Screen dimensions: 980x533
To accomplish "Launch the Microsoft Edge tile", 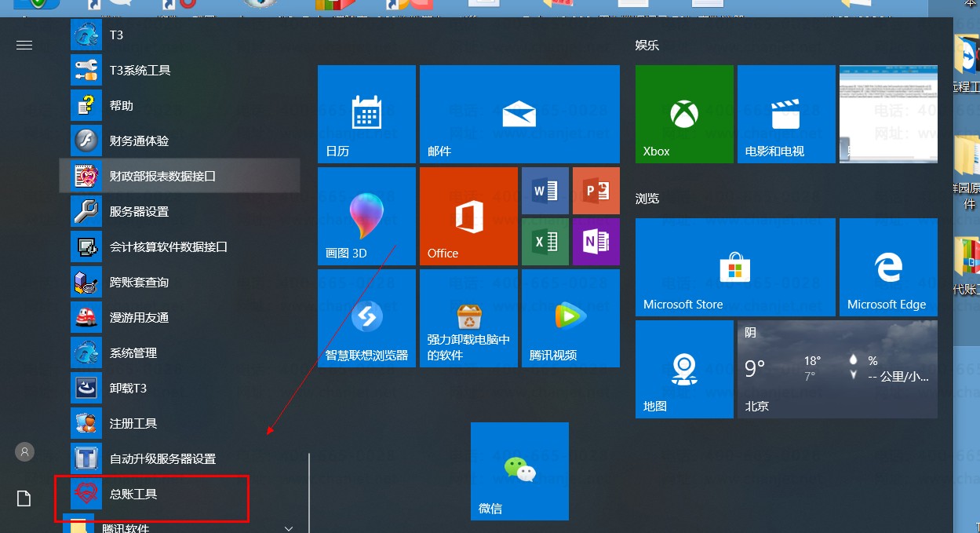I will [x=888, y=267].
